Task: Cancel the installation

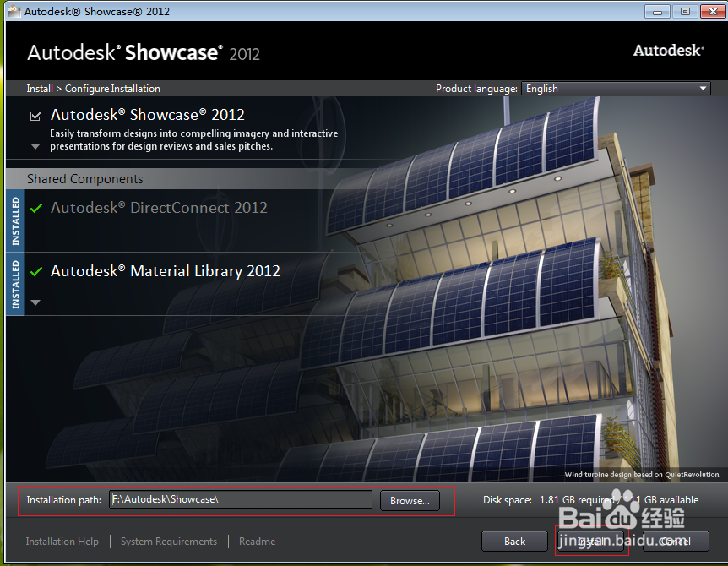Action: point(676,542)
